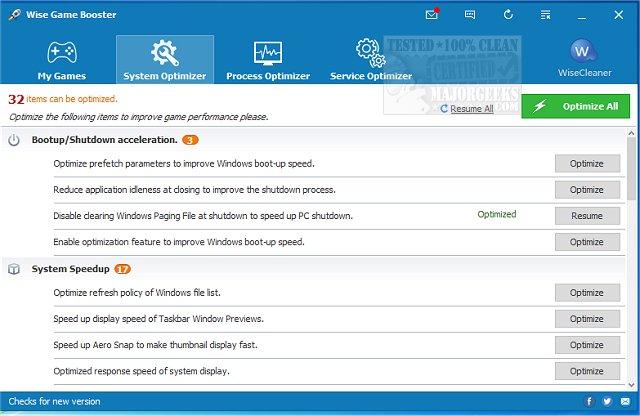Click the System Speedup heading
640x416 pixels.
71,269
